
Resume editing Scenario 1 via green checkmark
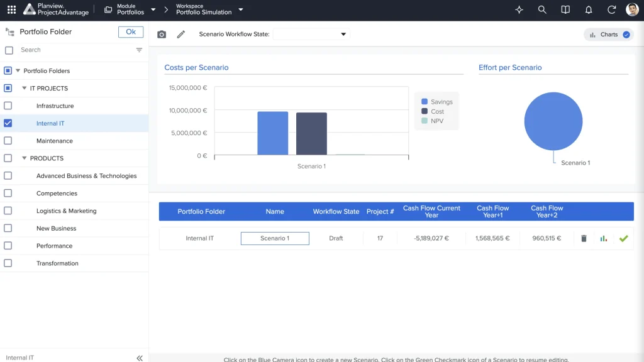point(623,238)
